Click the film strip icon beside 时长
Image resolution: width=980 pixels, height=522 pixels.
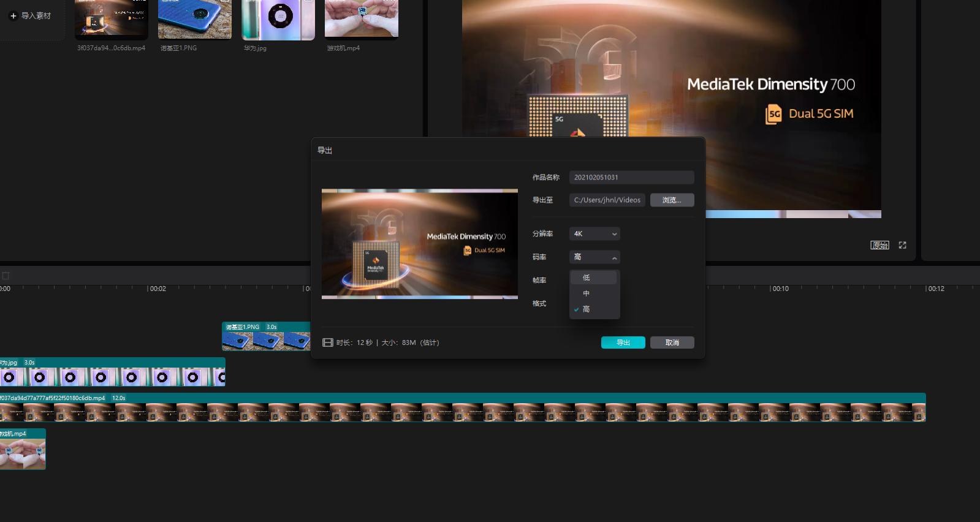coord(328,342)
